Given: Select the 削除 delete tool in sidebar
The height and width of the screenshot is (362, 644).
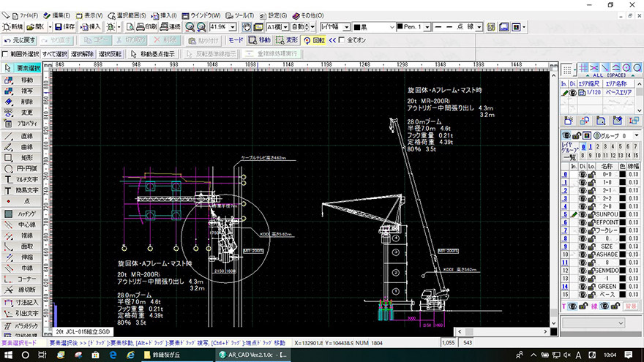Looking at the screenshot, I should (21, 102).
